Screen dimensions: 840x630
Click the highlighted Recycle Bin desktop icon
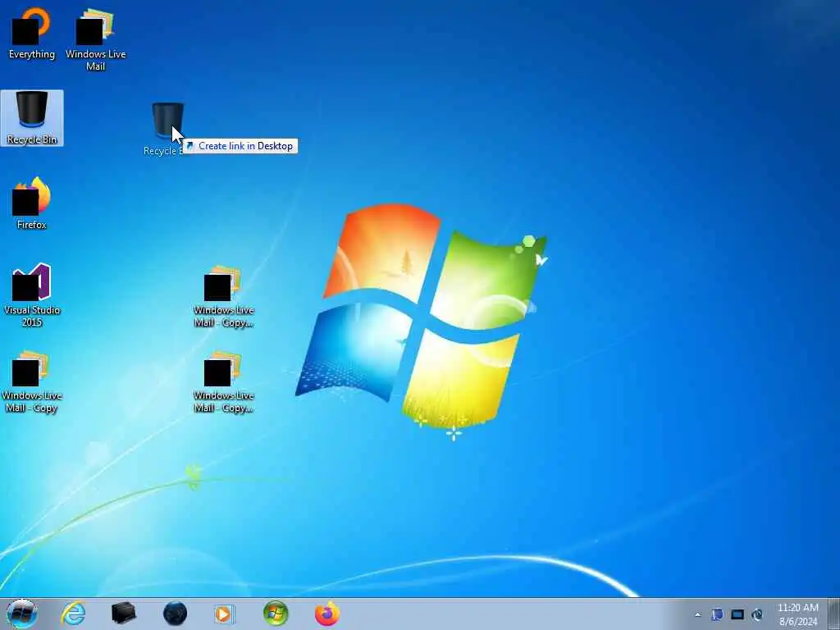pos(32,118)
